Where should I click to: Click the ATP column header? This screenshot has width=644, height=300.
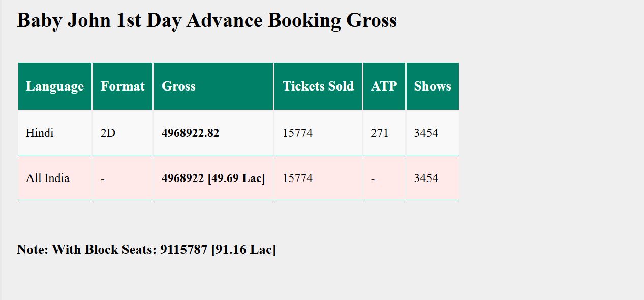pyautogui.click(x=384, y=86)
